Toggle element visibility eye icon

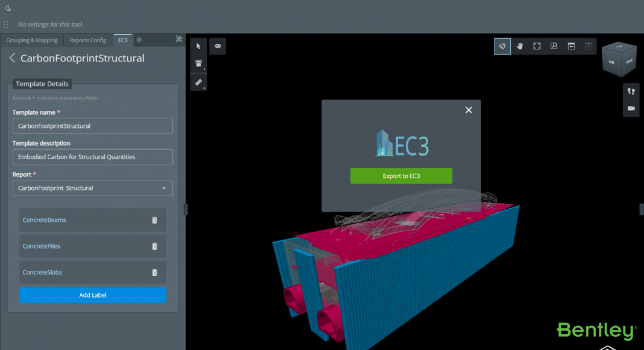click(218, 46)
